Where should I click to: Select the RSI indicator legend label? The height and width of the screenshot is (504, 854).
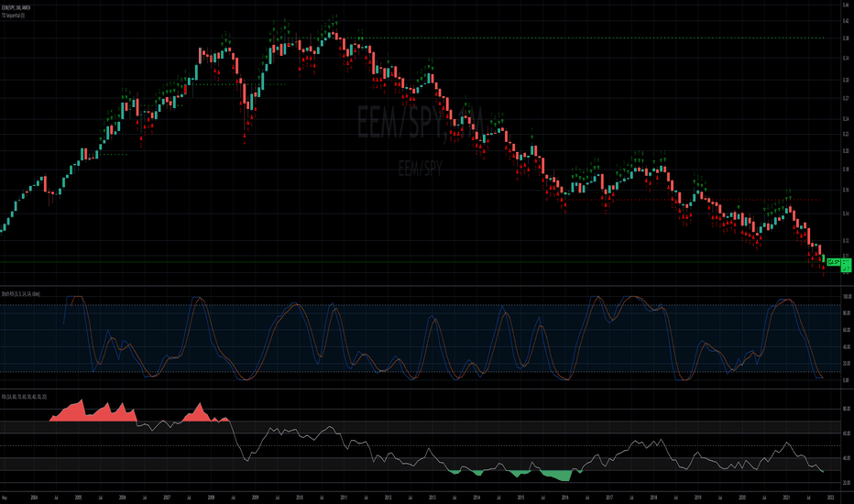(x=24, y=397)
